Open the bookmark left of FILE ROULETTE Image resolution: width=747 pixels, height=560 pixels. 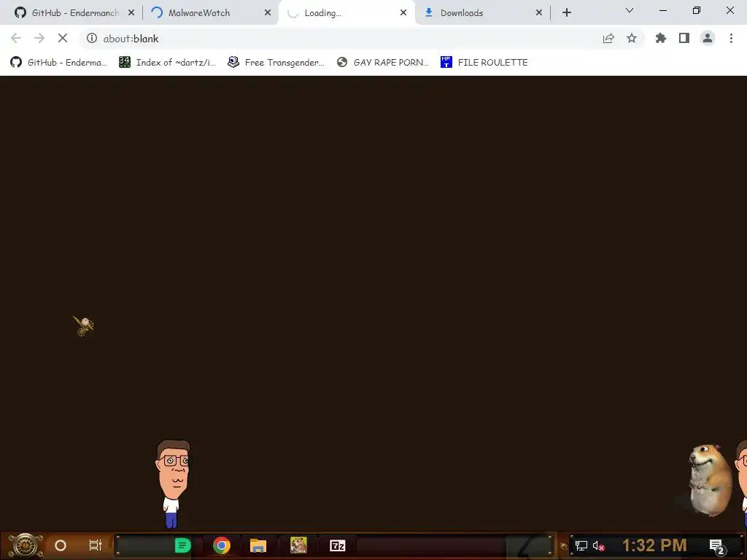(382, 63)
